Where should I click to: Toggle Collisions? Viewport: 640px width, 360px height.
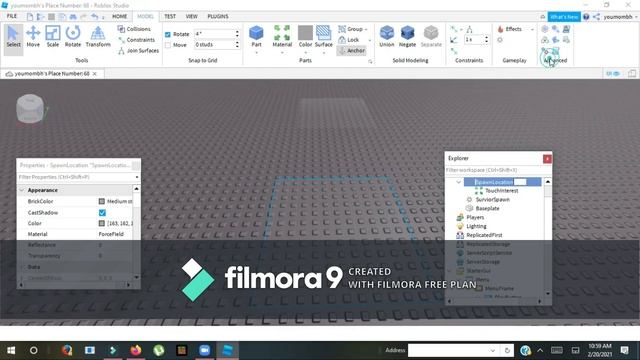coord(134,29)
